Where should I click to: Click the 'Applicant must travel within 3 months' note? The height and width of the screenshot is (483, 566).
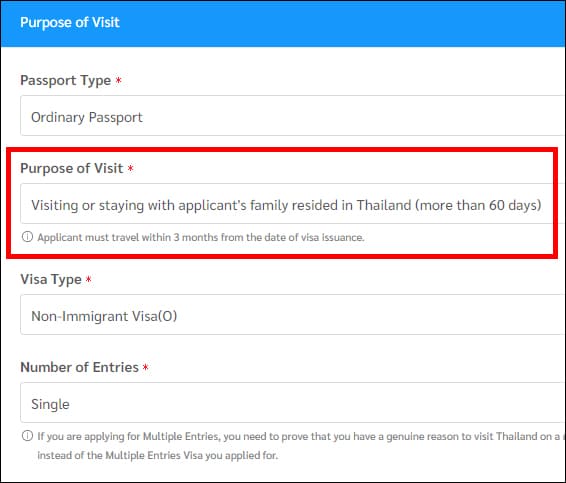(x=201, y=238)
